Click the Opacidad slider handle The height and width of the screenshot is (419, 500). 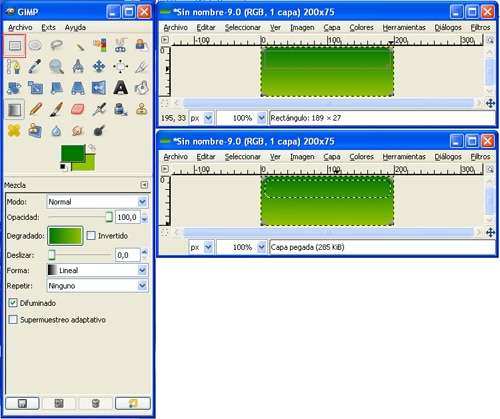(109, 217)
